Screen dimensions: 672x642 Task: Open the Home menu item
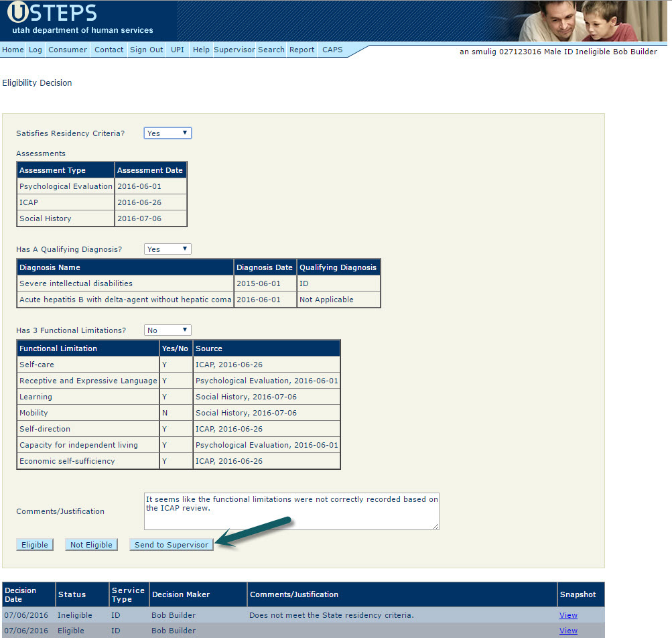(13, 50)
